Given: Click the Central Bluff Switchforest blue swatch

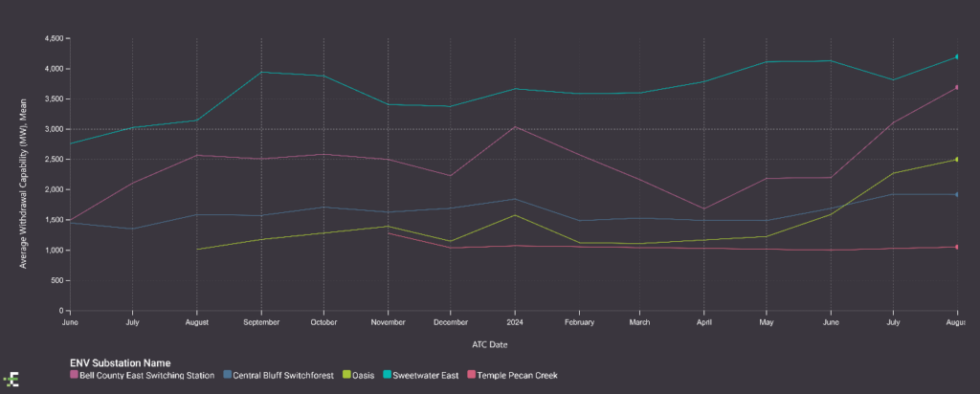Looking at the screenshot, I should (x=228, y=375).
